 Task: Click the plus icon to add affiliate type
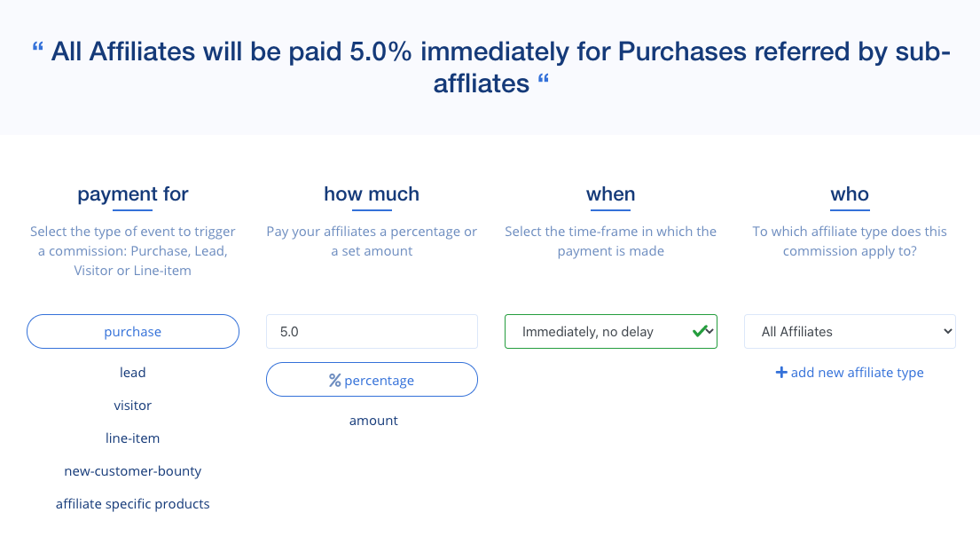pos(782,372)
